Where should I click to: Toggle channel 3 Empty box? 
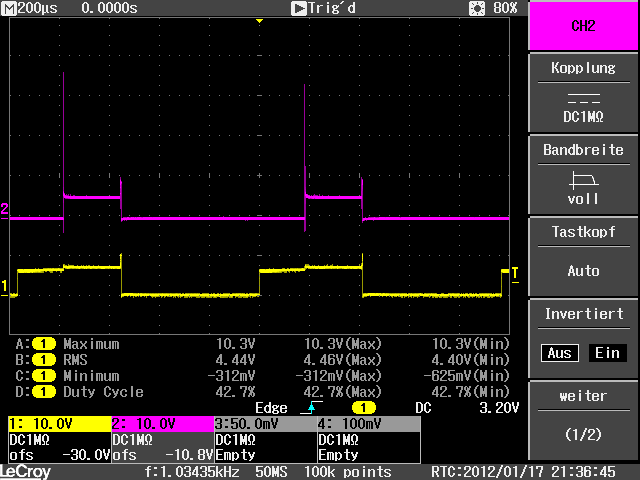pos(263,439)
